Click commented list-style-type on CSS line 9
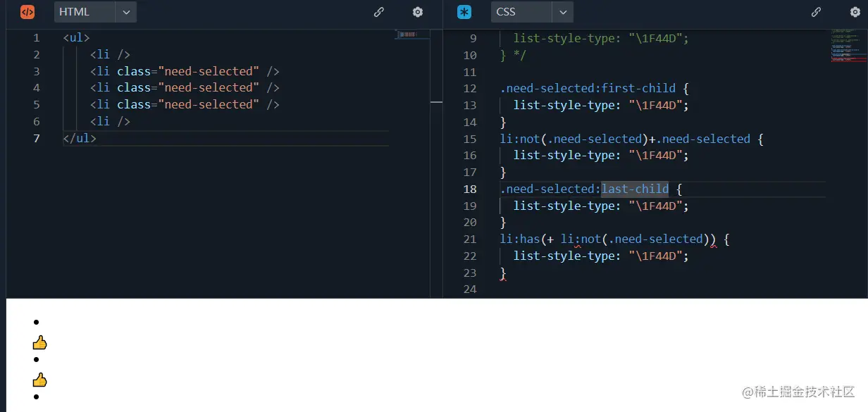The image size is (868, 412). [601, 38]
